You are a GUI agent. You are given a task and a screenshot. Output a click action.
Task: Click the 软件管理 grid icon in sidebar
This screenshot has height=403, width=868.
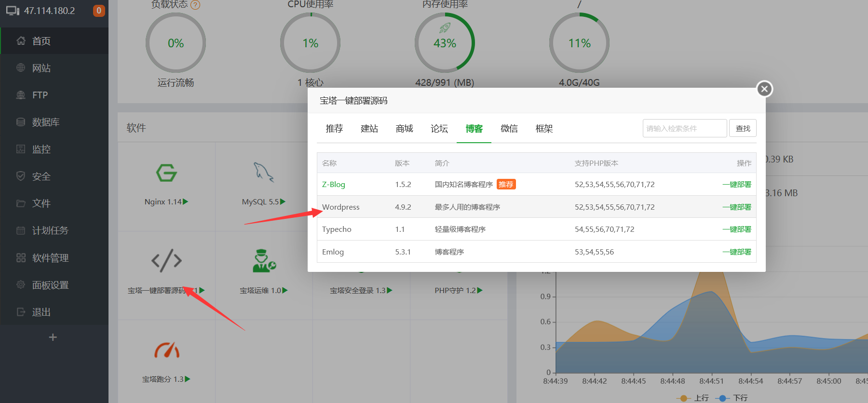click(21, 258)
